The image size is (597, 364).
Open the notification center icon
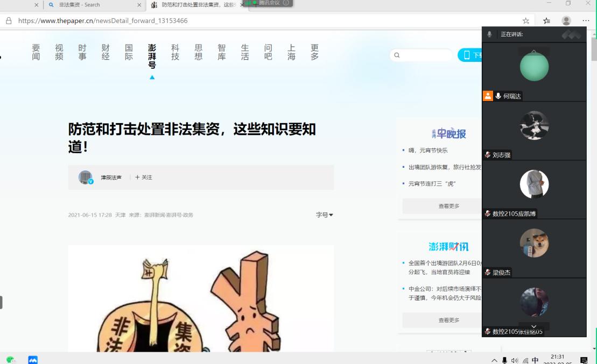pyautogui.click(x=584, y=360)
